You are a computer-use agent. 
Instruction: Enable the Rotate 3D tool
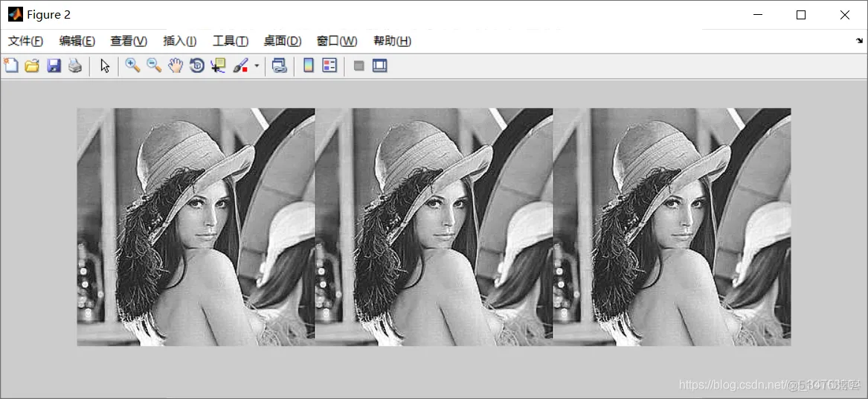197,66
